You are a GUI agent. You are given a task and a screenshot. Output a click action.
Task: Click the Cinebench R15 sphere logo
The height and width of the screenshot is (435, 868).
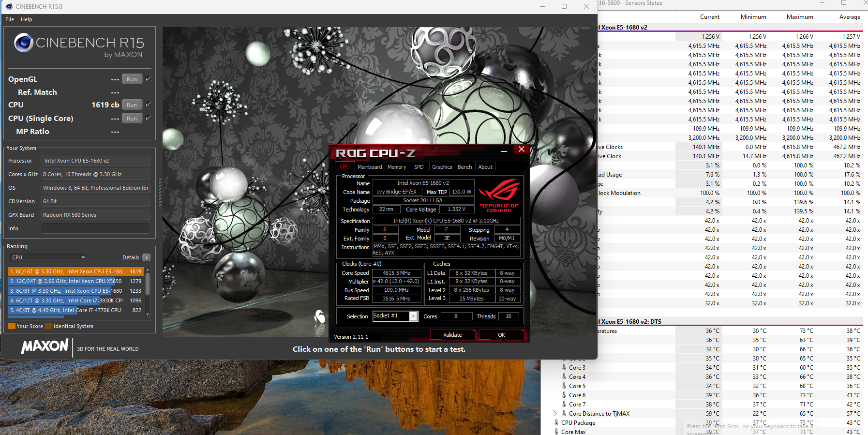point(23,43)
